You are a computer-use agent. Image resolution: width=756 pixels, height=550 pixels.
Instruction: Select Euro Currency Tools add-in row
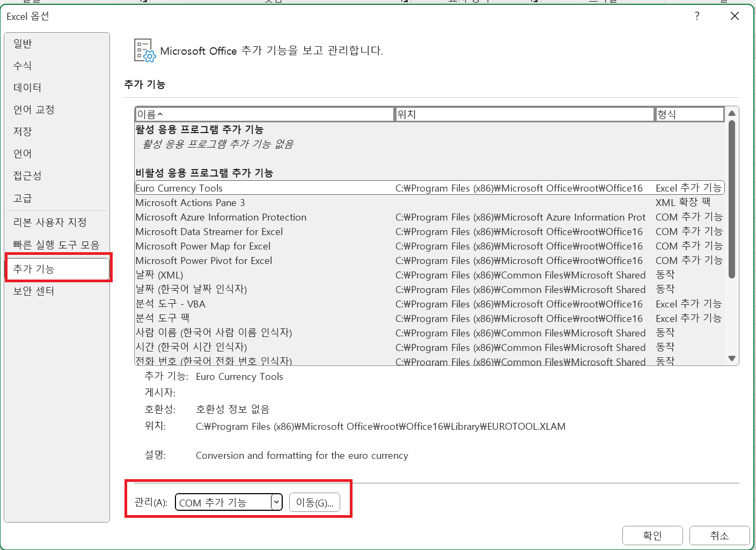(x=429, y=188)
